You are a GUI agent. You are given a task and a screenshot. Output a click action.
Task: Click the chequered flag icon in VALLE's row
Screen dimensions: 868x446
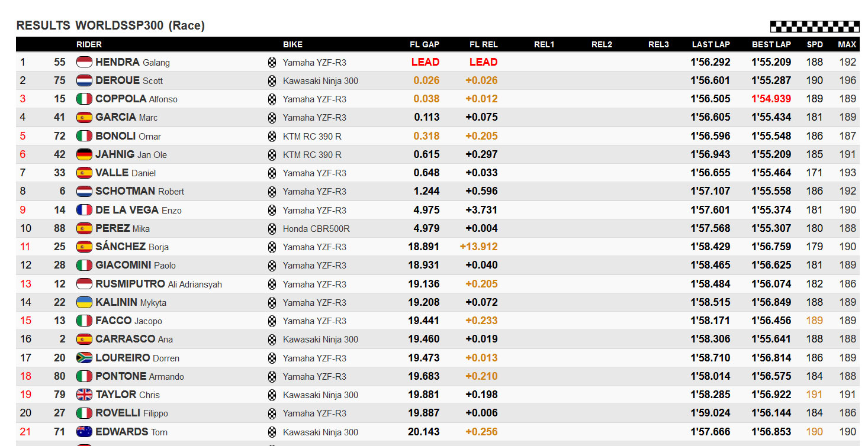pos(272,173)
